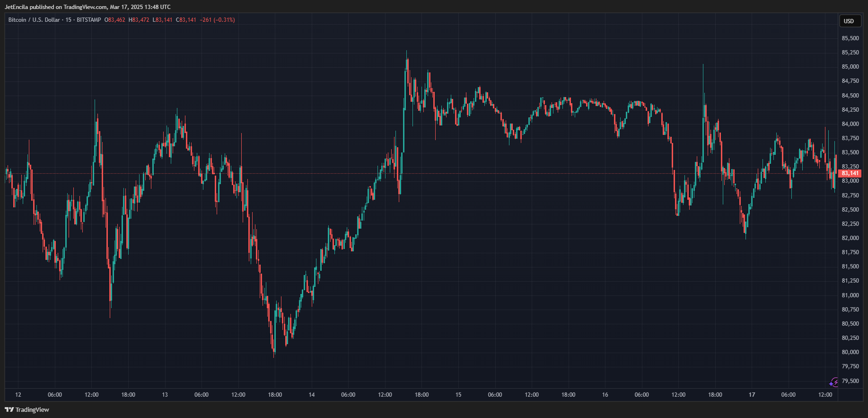Click the 82,500 price axis label

[850, 210]
